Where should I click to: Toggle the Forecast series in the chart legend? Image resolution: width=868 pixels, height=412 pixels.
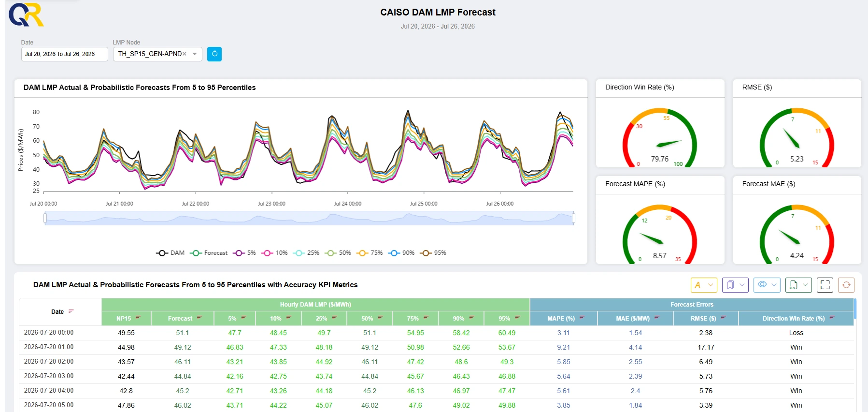tap(209, 253)
